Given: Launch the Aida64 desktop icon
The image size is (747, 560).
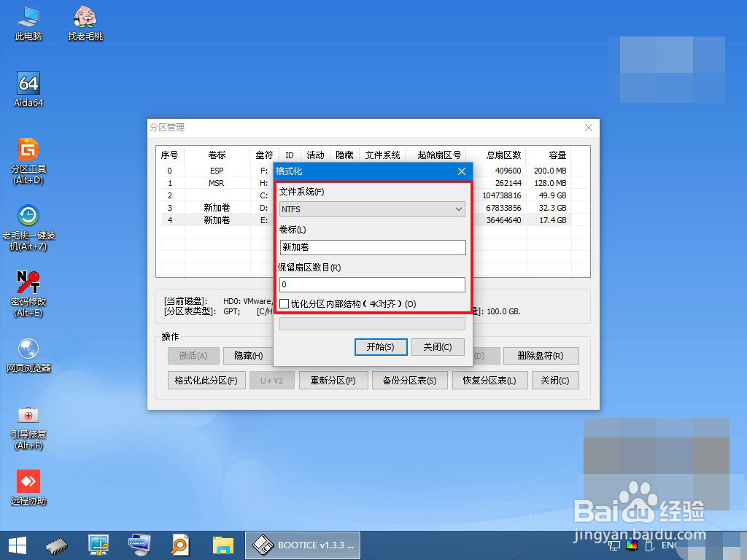Looking at the screenshot, I should point(28,90).
